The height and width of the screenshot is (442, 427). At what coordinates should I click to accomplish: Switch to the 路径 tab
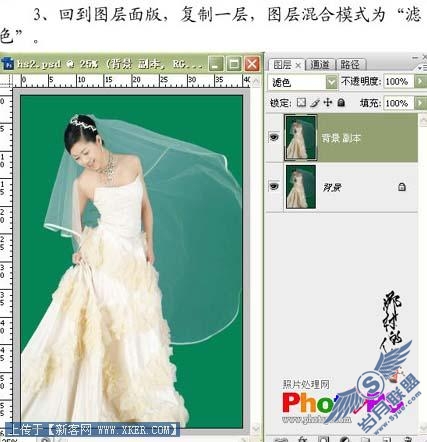click(x=351, y=64)
